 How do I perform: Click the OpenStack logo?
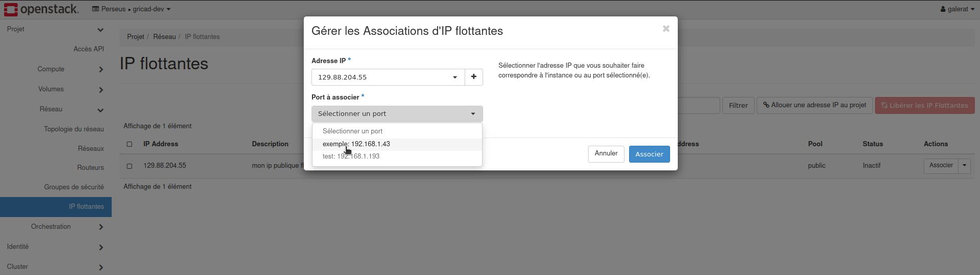[41, 9]
